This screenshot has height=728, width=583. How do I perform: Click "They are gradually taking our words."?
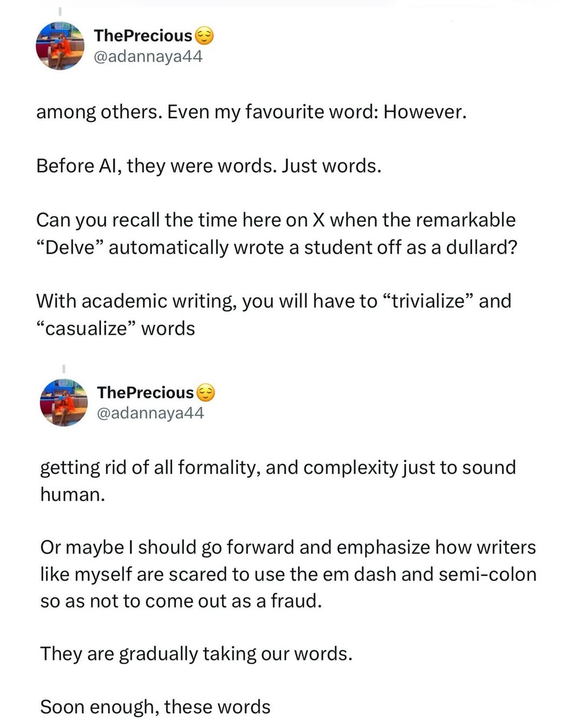click(x=196, y=653)
